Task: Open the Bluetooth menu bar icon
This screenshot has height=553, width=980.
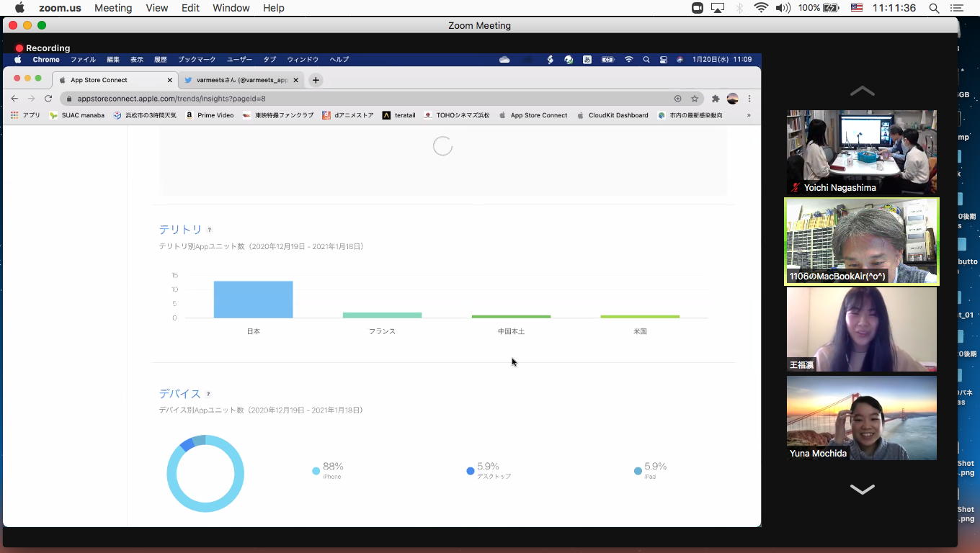Action: click(739, 8)
